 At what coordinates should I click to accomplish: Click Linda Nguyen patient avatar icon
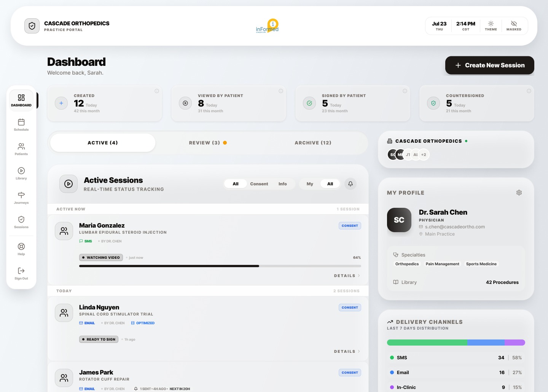click(x=64, y=313)
